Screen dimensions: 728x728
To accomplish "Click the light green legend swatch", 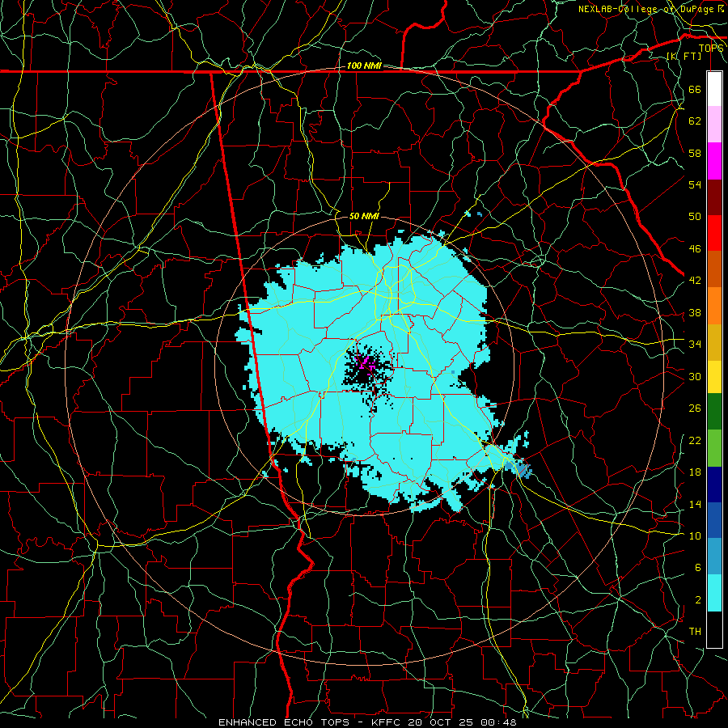I will pos(714,448).
